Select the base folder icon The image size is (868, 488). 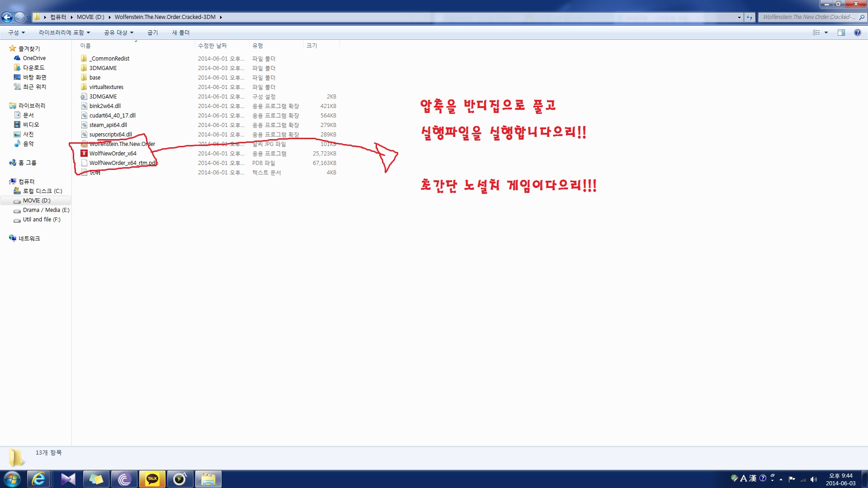[84, 77]
